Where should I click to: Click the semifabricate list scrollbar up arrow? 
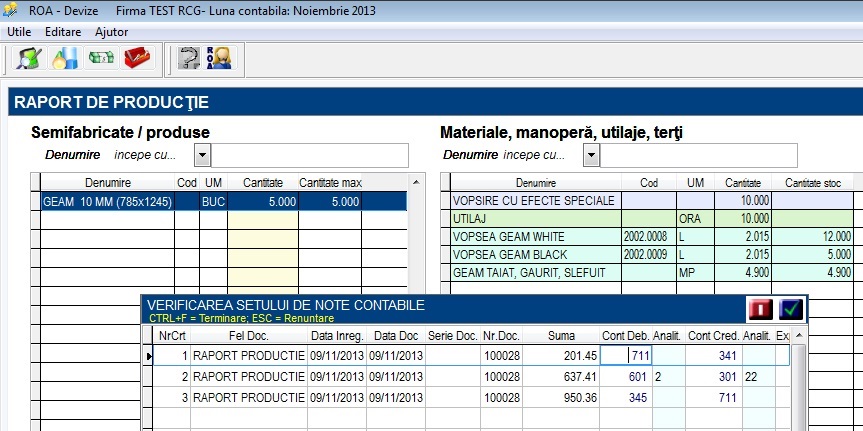pyautogui.click(x=417, y=182)
